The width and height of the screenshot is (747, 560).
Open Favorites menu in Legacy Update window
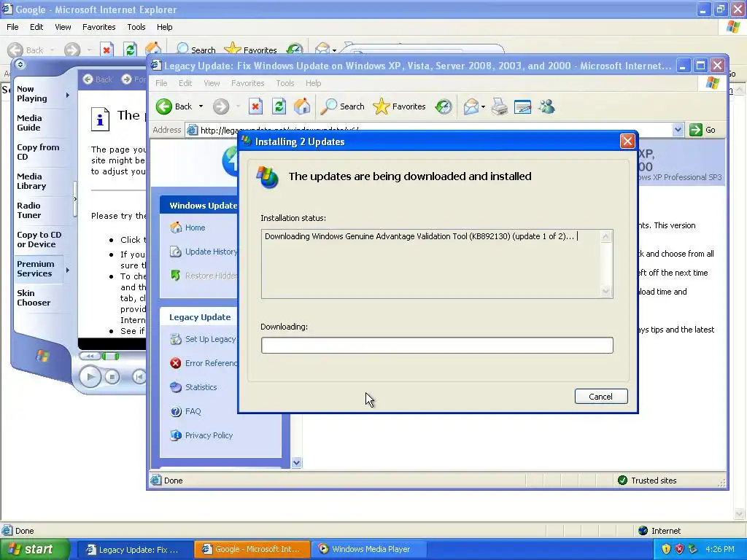(x=248, y=83)
